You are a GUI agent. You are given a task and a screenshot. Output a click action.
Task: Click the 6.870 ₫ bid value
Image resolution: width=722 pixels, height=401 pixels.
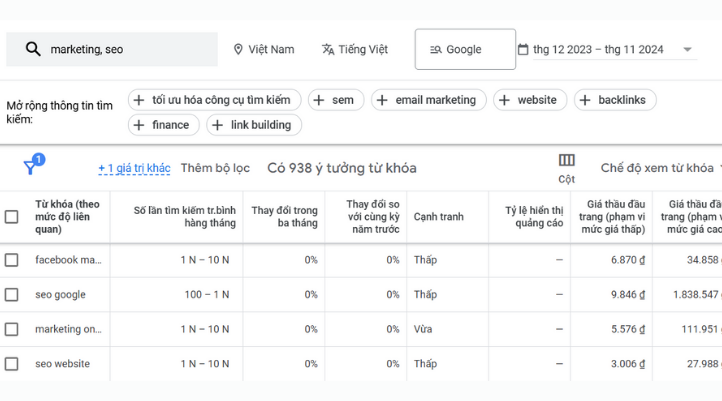coord(628,260)
